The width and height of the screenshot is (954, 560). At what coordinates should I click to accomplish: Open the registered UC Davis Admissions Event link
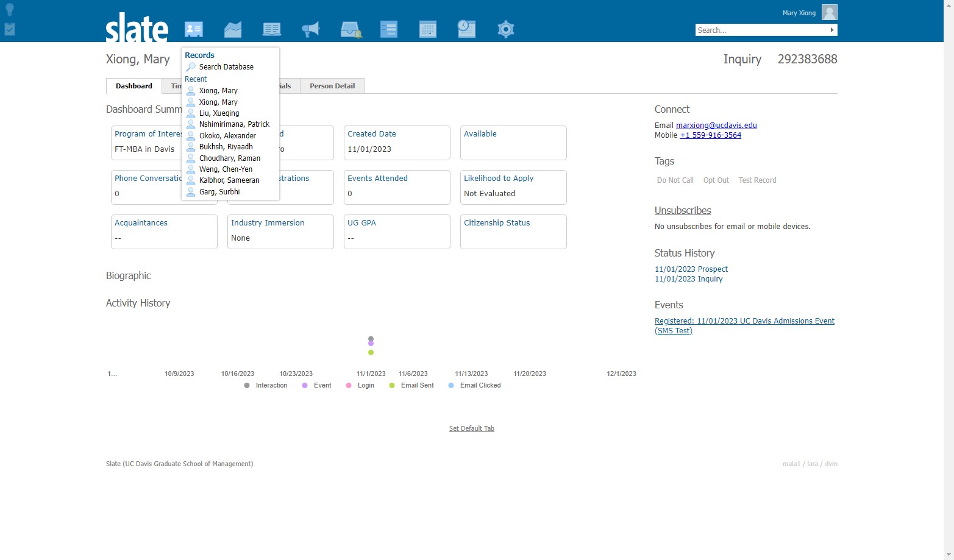pyautogui.click(x=744, y=326)
